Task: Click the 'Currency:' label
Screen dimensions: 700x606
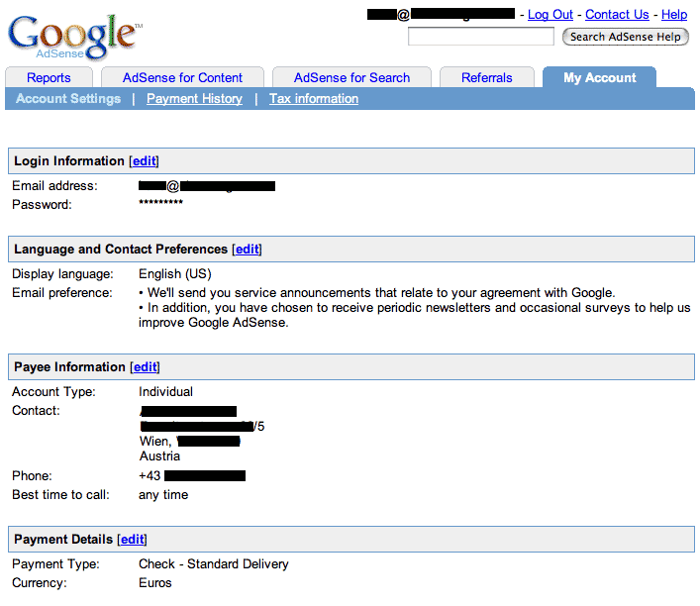Action: [40, 583]
